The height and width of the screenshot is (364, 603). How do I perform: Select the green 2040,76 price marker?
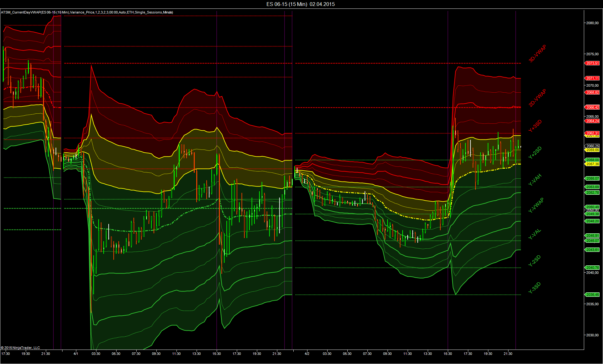click(x=592, y=268)
